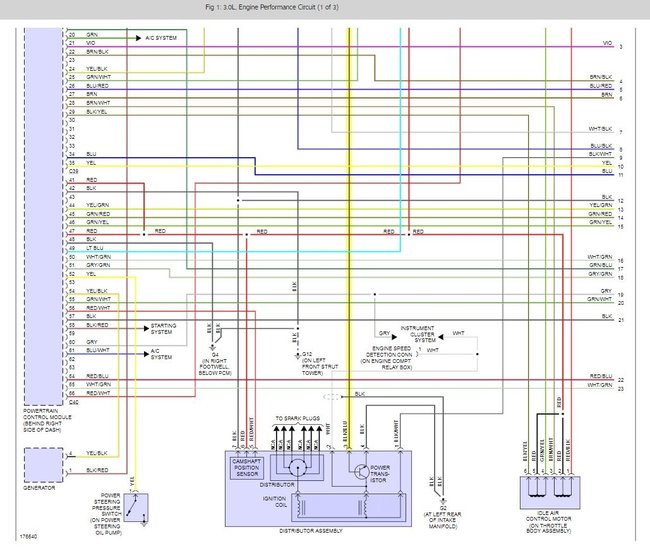Click the 'GENERATOR' caption
650x551 pixels.
pyautogui.click(x=39, y=488)
